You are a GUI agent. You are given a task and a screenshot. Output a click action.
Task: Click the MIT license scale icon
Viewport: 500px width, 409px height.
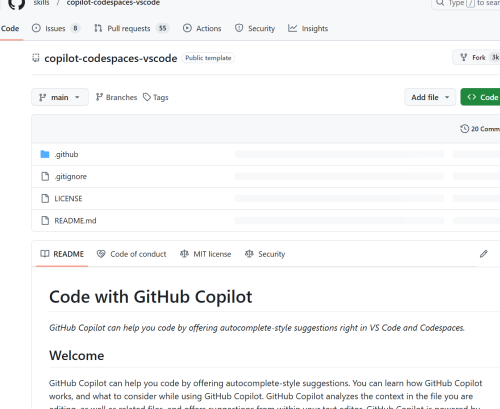tap(184, 254)
